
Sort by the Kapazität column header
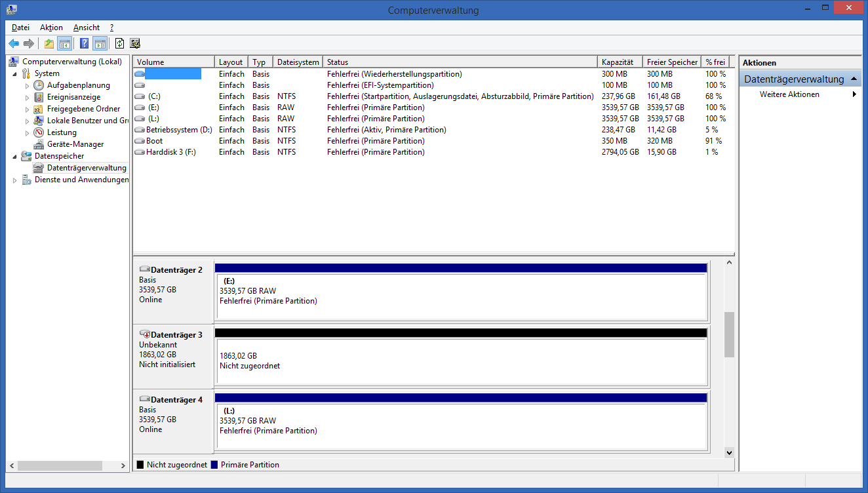[x=620, y=62]
